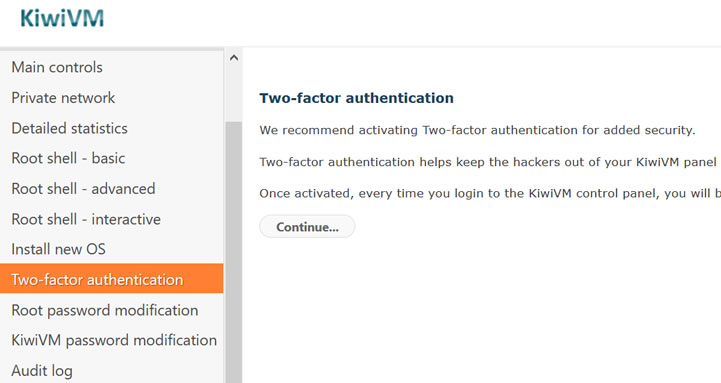Go to the Private network page
Image resolution: width=721 pixels, height=383 pixels.
pyautogui.click(x=112, y=97)
